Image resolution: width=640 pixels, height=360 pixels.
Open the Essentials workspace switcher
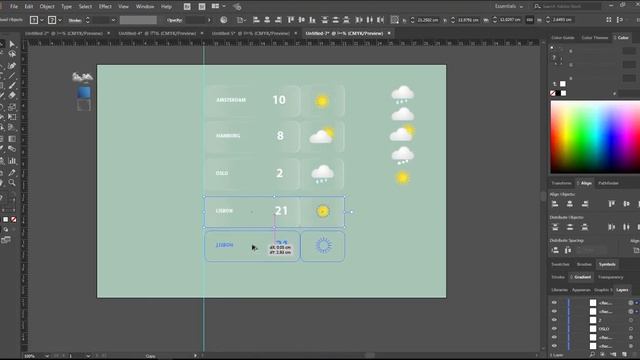(509, 7)
